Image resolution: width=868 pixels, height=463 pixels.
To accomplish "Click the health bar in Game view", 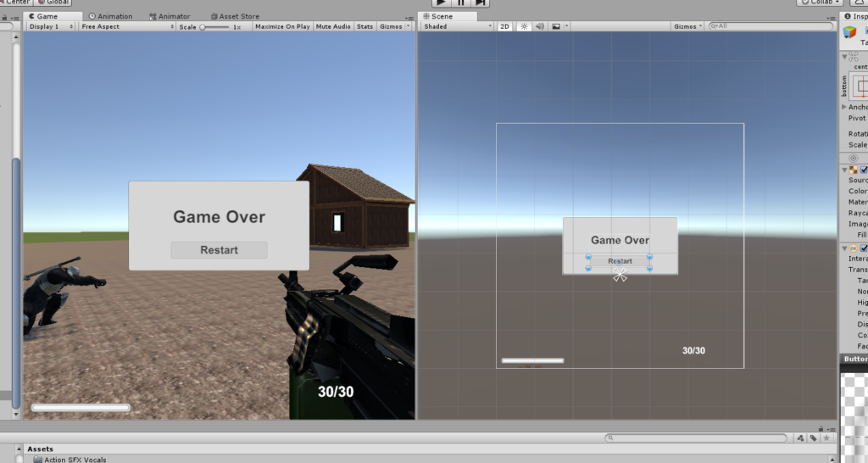I will click(x=81, y=408).
